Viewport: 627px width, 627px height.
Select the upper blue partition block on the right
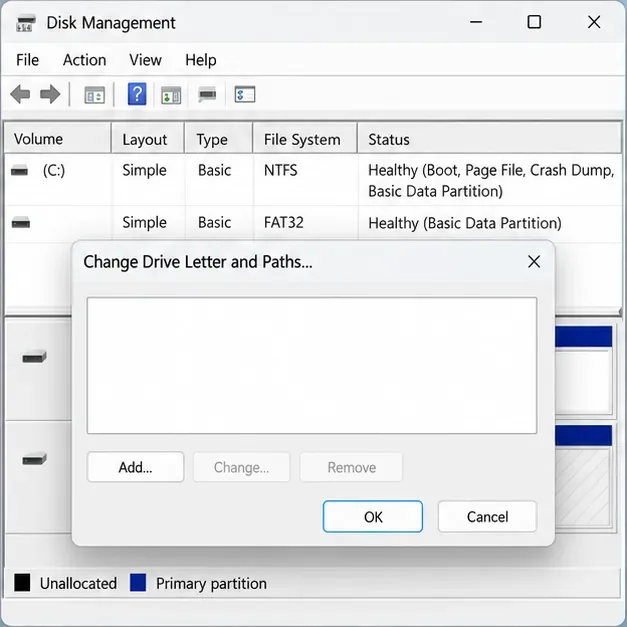[584, 336]
